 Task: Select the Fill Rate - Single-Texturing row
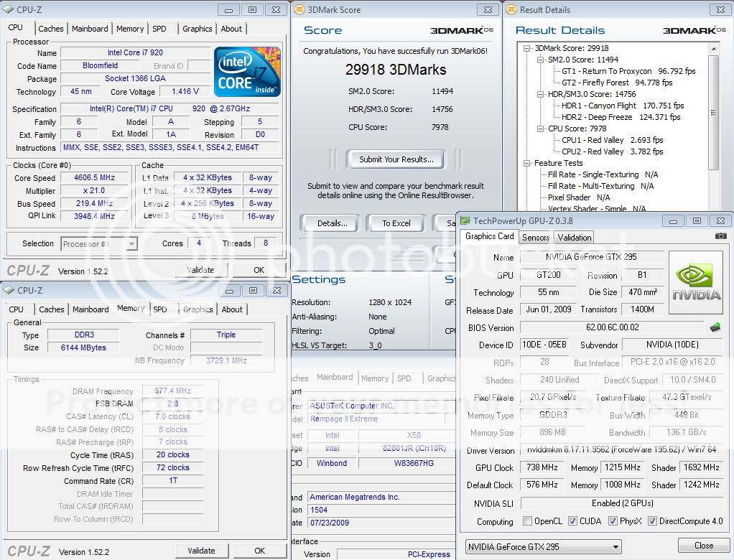[603, 174]
